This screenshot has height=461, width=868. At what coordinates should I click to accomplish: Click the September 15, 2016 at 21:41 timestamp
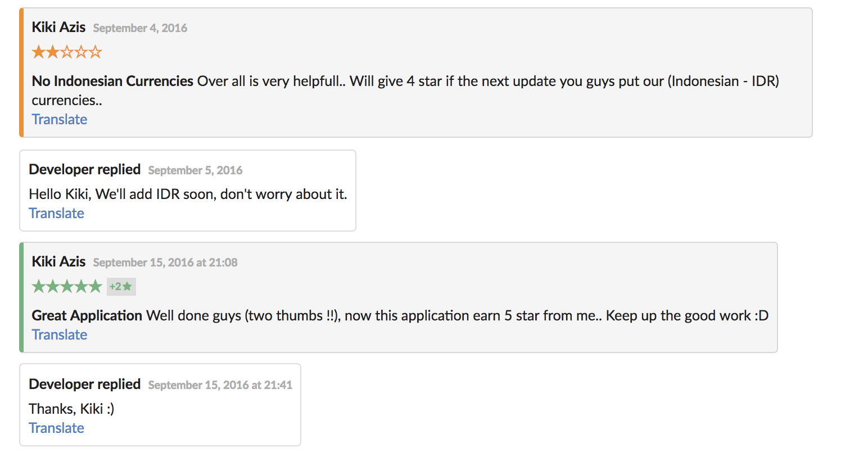[220, 385]
